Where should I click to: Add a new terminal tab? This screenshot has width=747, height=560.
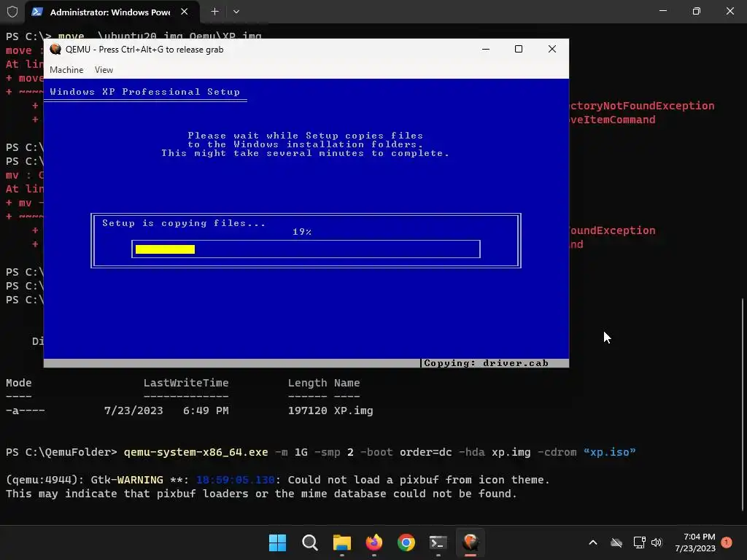(x=215, y=12)
